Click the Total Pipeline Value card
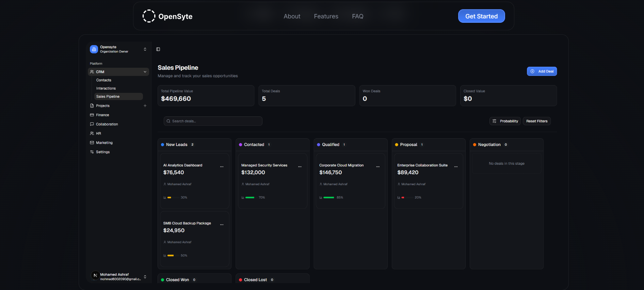The image size is (644, 290). 206,96
